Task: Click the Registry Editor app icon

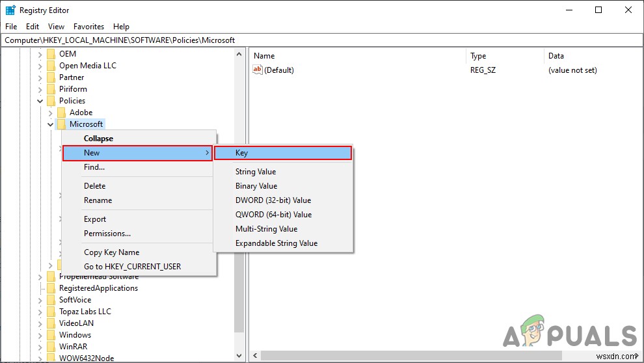Action: point(10,10)
